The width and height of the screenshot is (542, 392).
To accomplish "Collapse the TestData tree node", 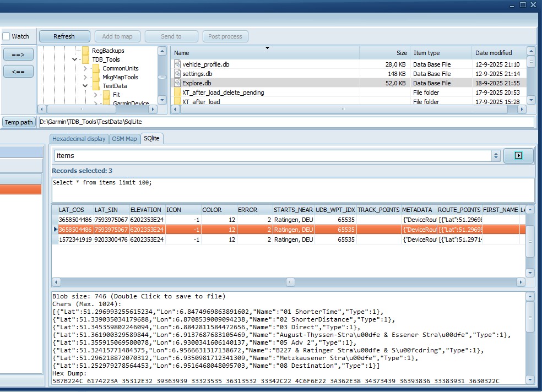I will point(85,86).
